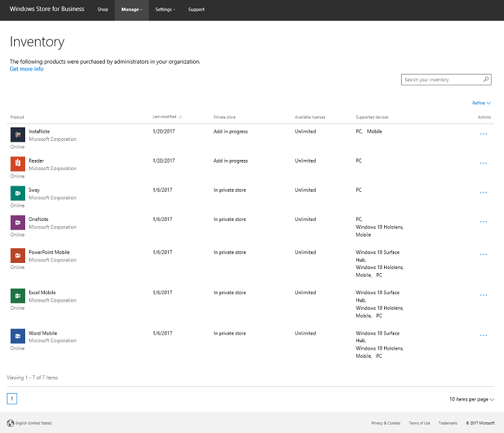Follow the Get more info link
Image resolution: width=504 pixels, height=433 pixels.
26,69
